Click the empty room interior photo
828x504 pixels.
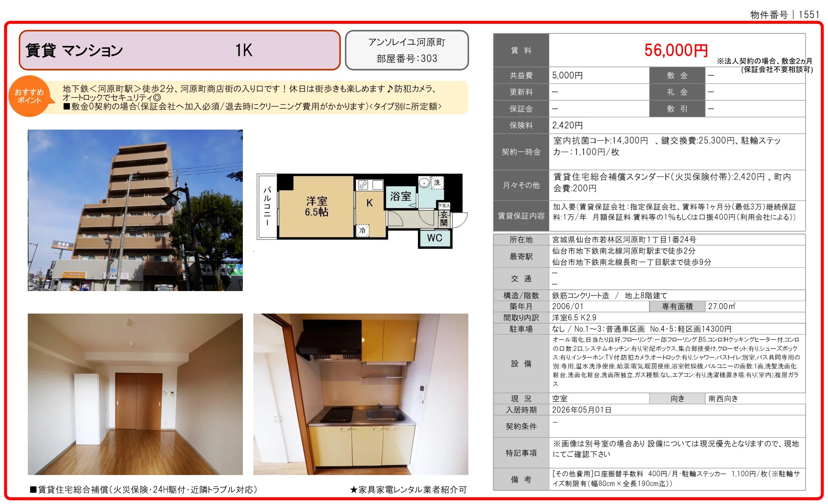click(x=135, y=394)
